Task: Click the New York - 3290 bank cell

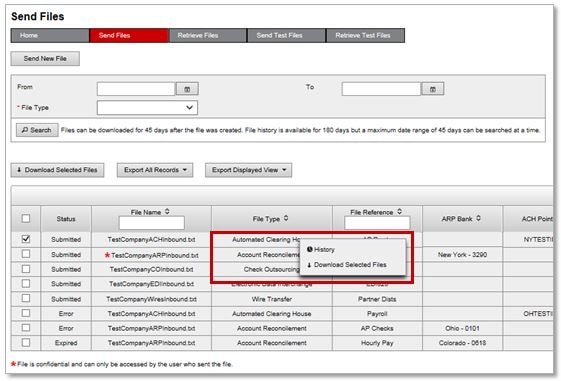Action: pyautogui.click(x=462, y=255)
